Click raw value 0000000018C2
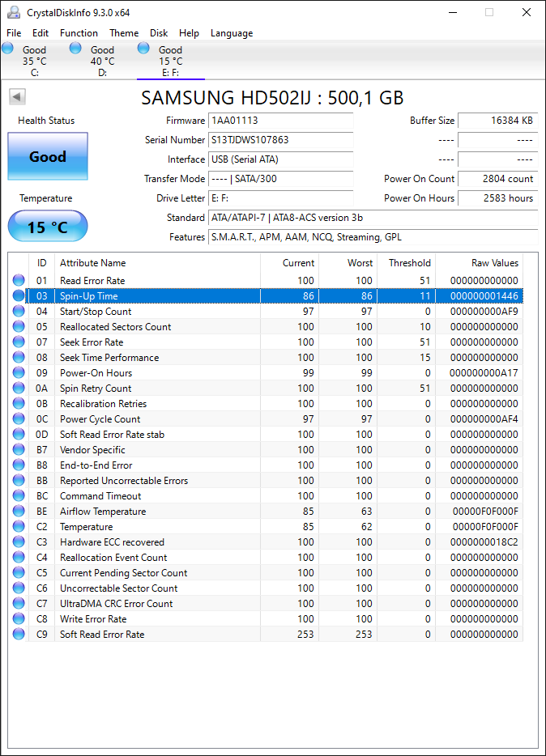Viewport: 546px width, 756px height. click(x=484, y=542)
